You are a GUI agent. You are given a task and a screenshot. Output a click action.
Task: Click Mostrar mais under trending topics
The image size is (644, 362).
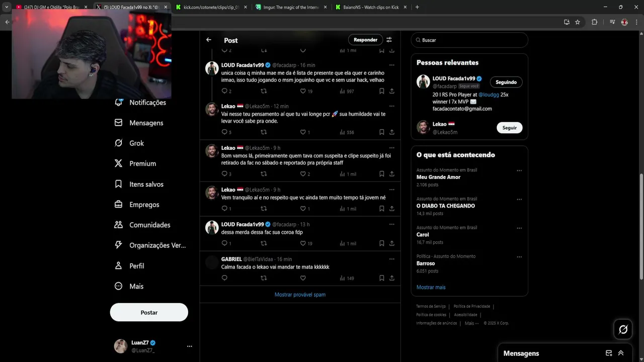click(431, 287)
